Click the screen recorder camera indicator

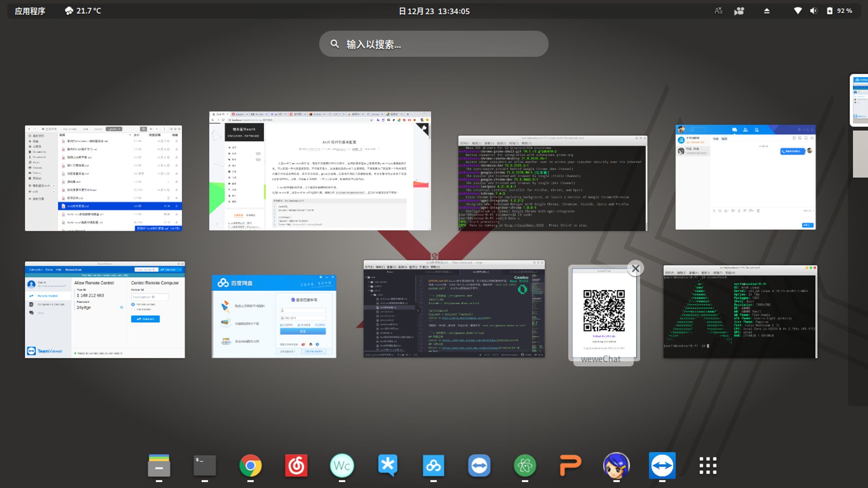click(739, 11)
